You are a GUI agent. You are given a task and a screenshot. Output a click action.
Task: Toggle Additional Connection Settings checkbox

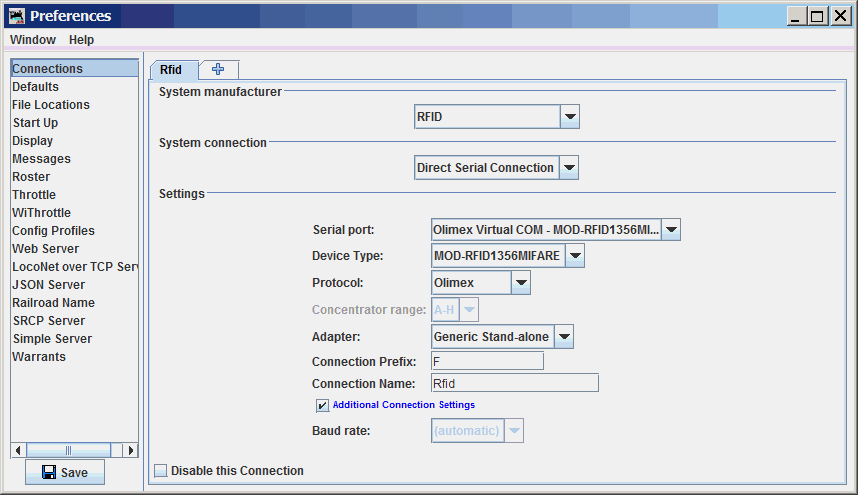[322, 405]
